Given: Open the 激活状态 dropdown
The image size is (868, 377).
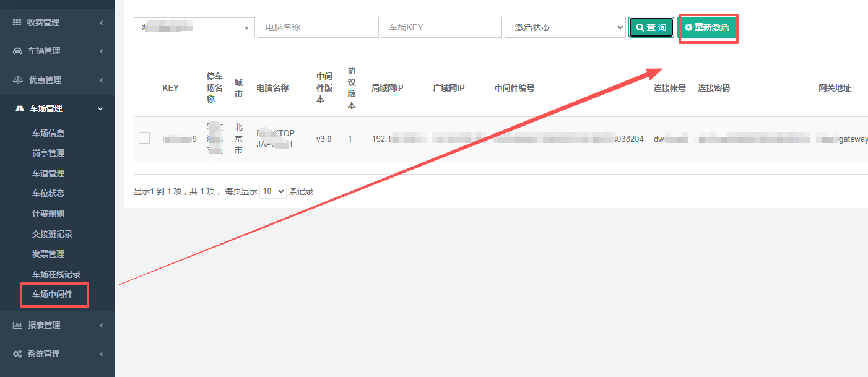Looking at the screenshot, I should pyautogui.click(x=565, y=27).
